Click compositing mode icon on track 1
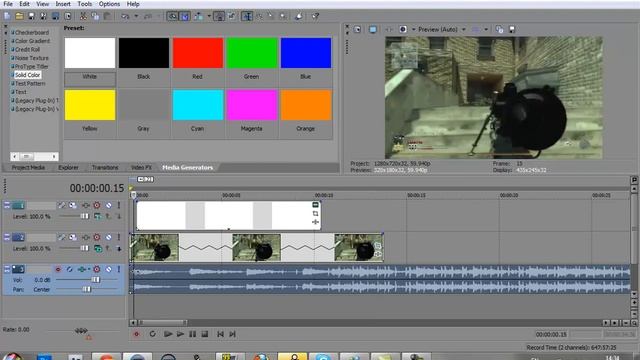640x360 pixels. coord(97,216)
